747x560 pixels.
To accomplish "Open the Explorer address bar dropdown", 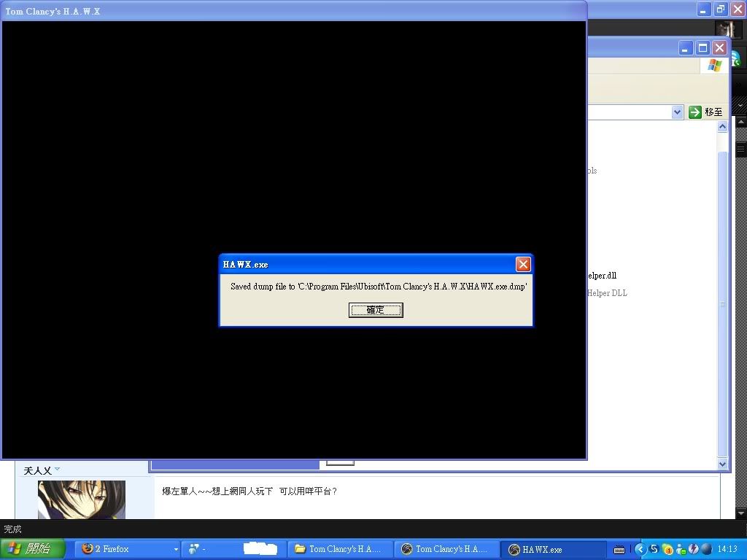I will (677, 112).
